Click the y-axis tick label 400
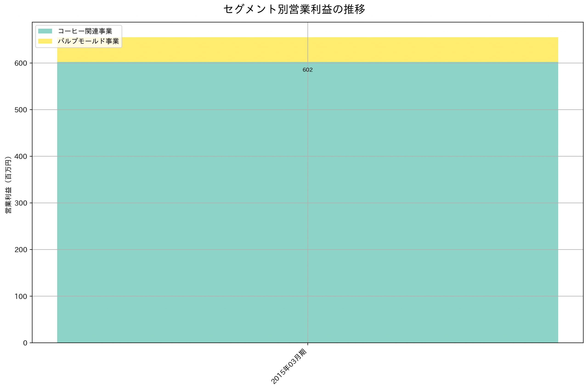The height and width of the screenshot is (390, 588). click(21, 157)
